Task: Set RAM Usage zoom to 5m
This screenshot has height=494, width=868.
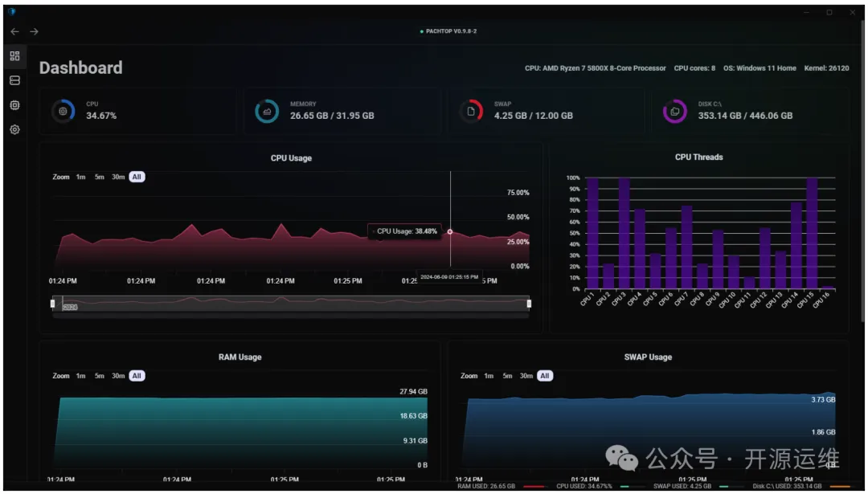Action: point(100,376)
